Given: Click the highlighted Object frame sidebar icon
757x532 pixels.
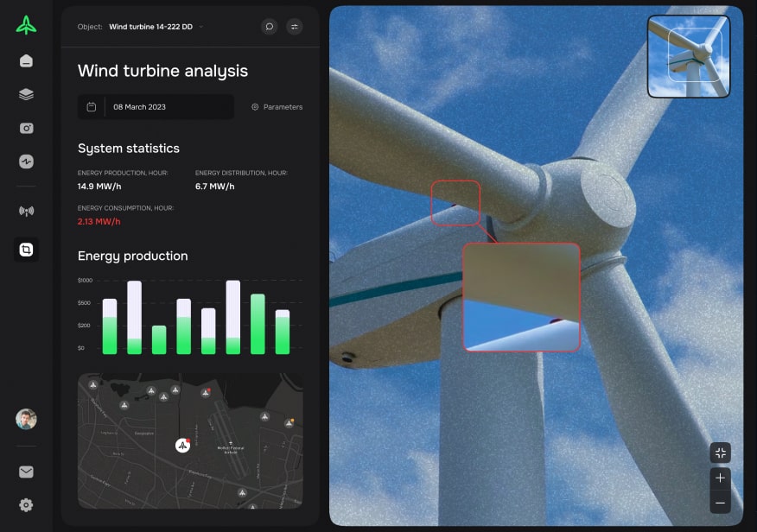Looking at the screenshot, I should coord(26,250).
